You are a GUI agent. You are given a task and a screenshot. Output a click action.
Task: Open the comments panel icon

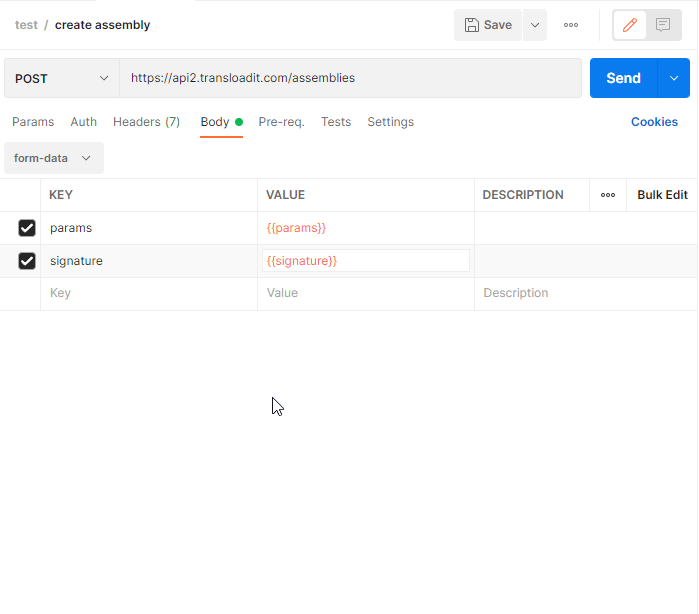point(663,25)
